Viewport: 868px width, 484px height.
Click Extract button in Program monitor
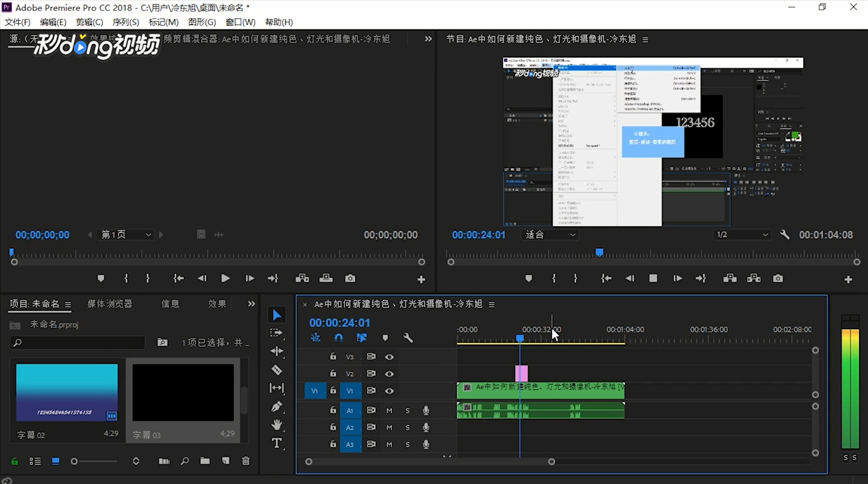click(754, 278)
